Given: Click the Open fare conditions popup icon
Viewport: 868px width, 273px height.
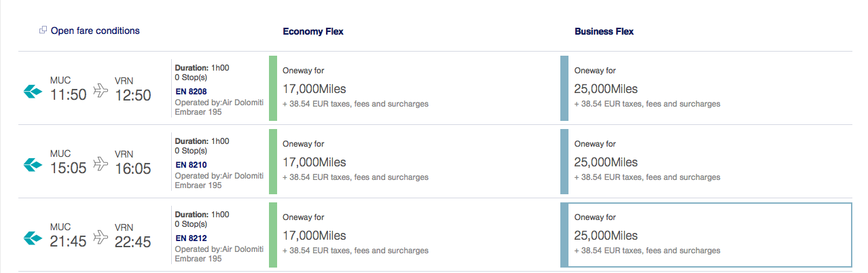Looking at the screenshot, I should click(43, 31).
